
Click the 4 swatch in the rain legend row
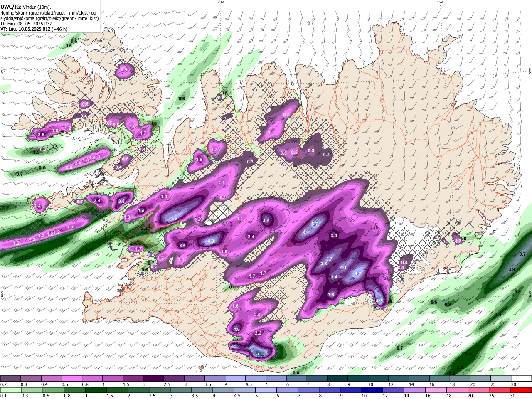coord(223,390)
